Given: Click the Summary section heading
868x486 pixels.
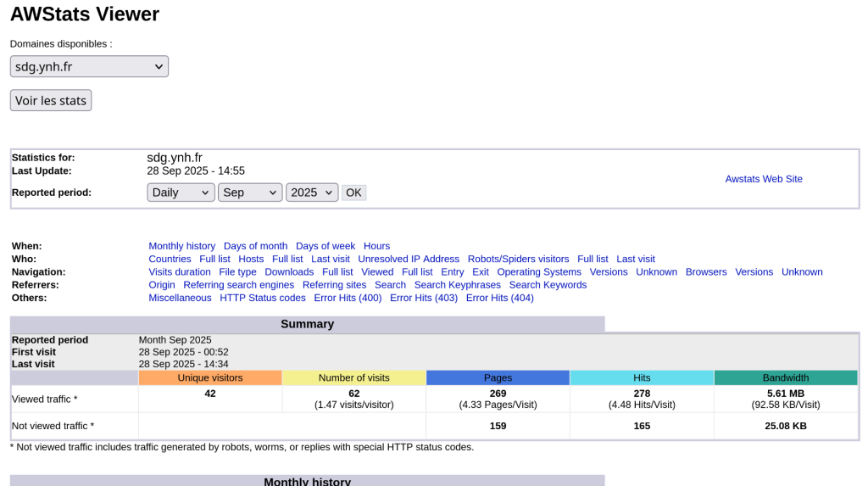Looking at the screenshot, I should point(307,324).
